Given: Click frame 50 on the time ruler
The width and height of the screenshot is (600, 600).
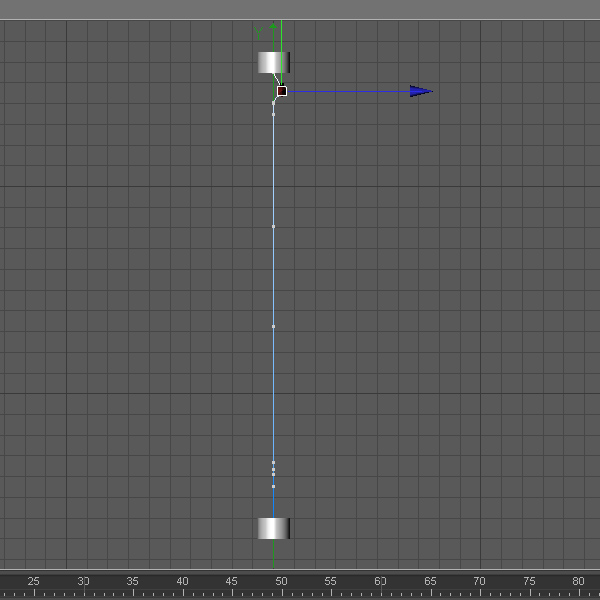Looking at the screenshot, I should tap(281, 582).
